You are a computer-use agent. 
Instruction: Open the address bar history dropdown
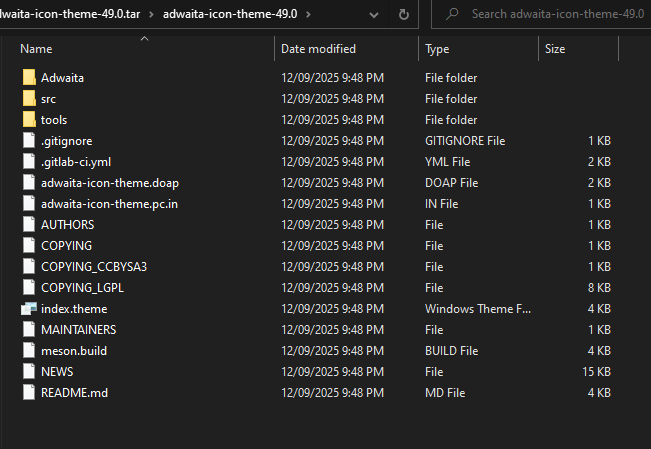tap(374, 15)
